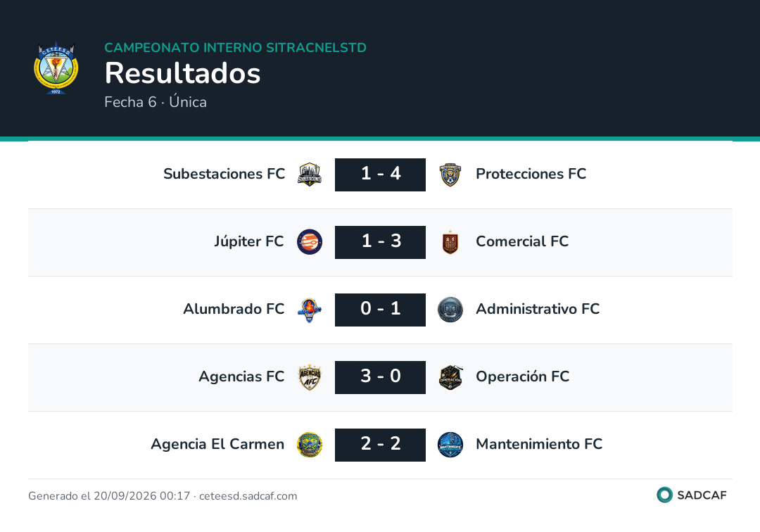
Task: Open the Subestaciones FC team name
Action: [224, 173]
